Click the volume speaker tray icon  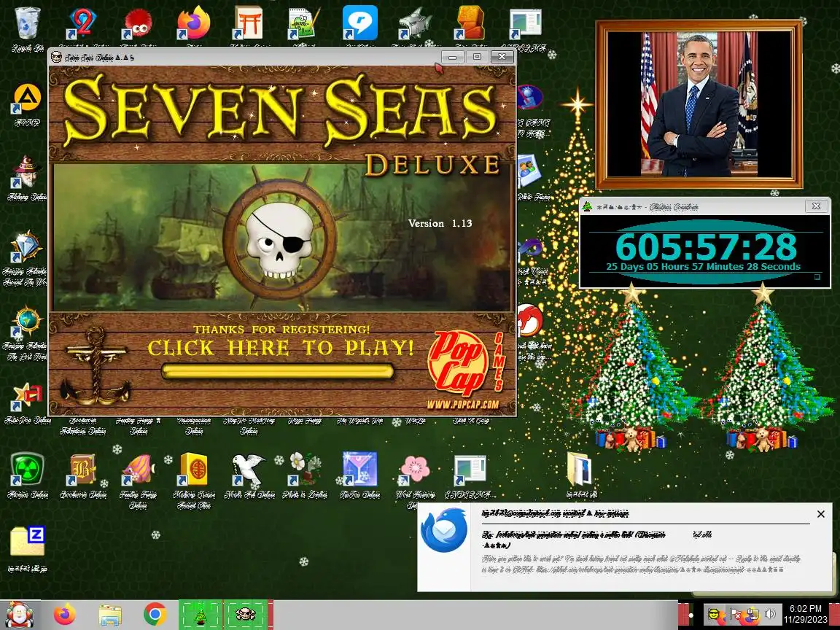coord(770,614)
